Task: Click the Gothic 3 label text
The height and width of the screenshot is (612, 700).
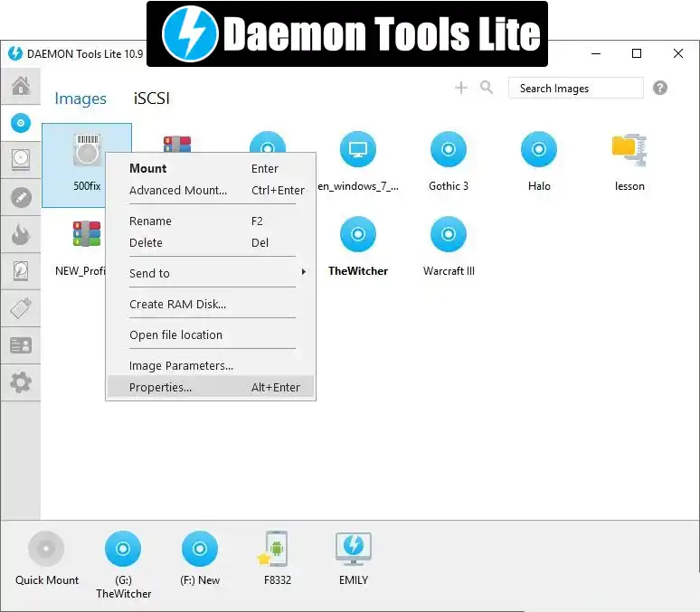Action: 449,185
